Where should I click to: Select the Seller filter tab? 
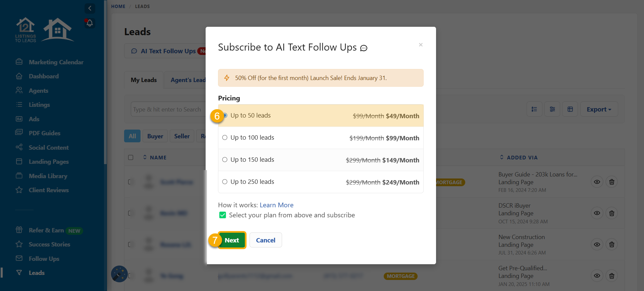[182, 136]
